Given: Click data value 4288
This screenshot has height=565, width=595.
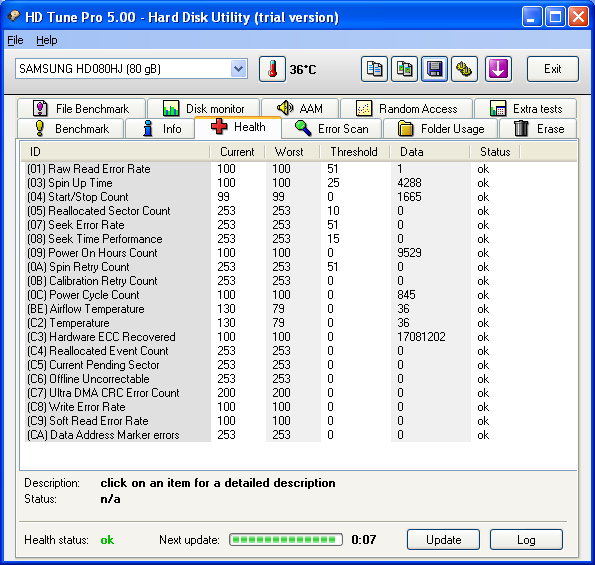Looking at the screenshot, I should pos(409,183).
